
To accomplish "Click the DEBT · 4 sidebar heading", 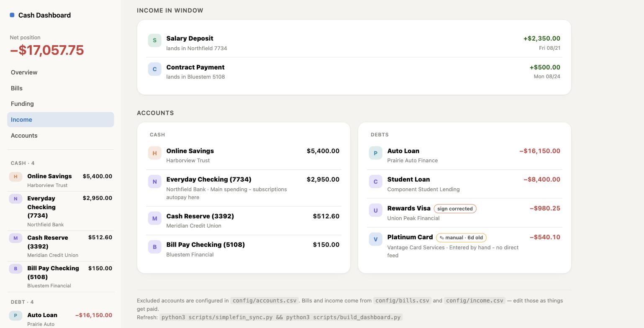I will 22,302.
